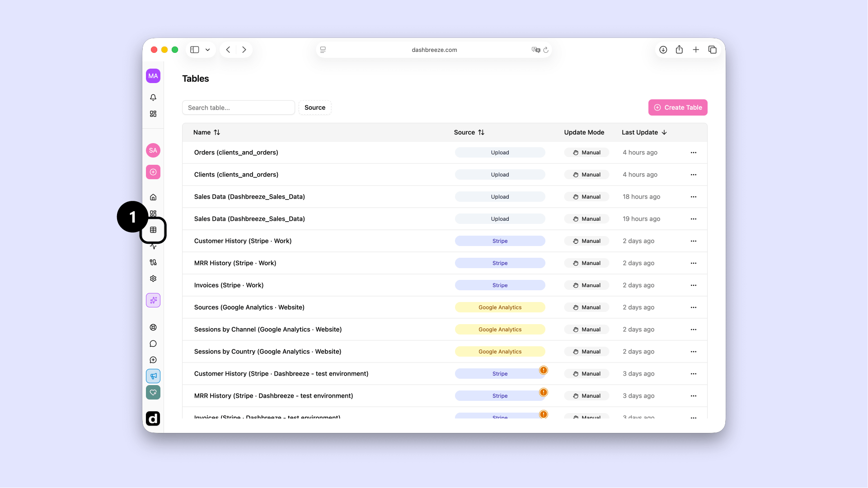
Task: Open row menu for Orders (clients_and_orders)
Action: pos(694,153)
